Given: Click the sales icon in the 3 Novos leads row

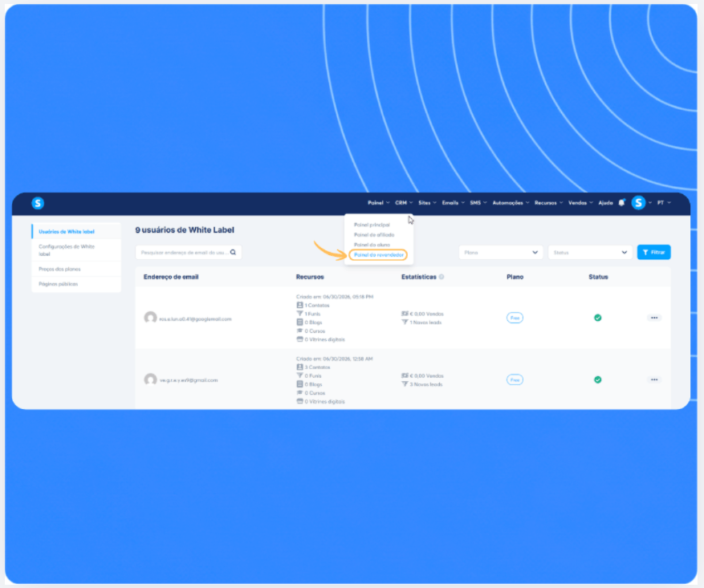Looking at the screenshot, I should [x=405, y=375].
